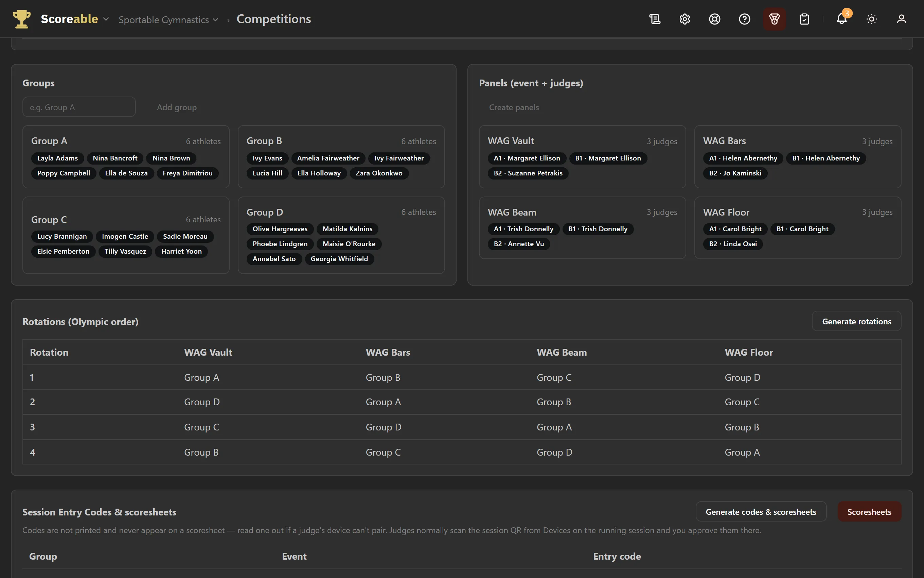Image resolution: width=924 pixels, height=578 pixels.
Task: Click the lifebuoy support icon
Action: (714, 19)
